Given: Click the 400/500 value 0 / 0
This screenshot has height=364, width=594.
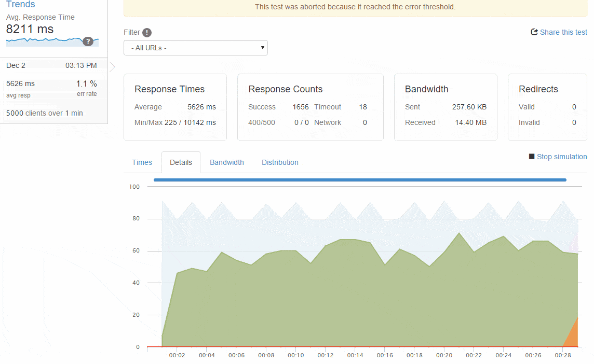Looking at the screenshot, I should click(x=302, y=122).
